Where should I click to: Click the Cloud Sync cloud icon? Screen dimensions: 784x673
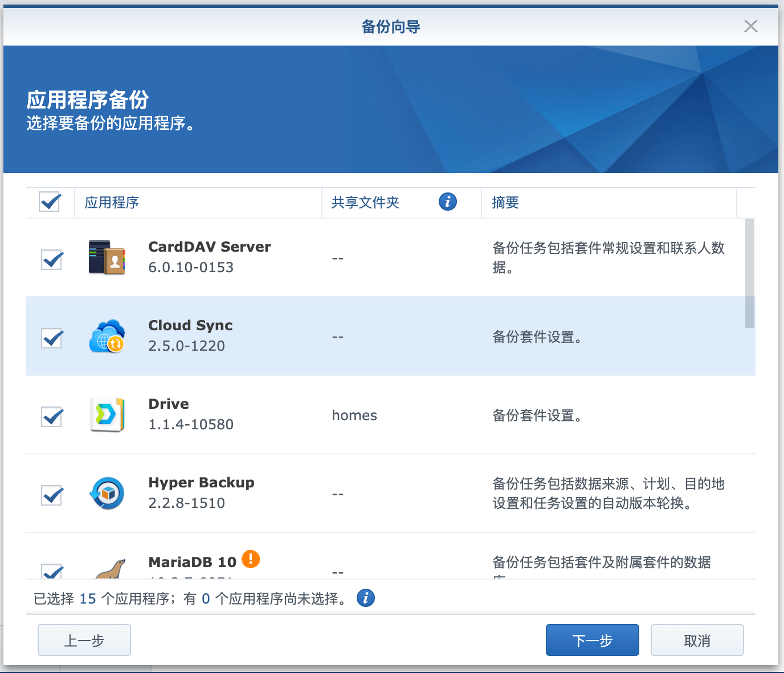(107, 336)
